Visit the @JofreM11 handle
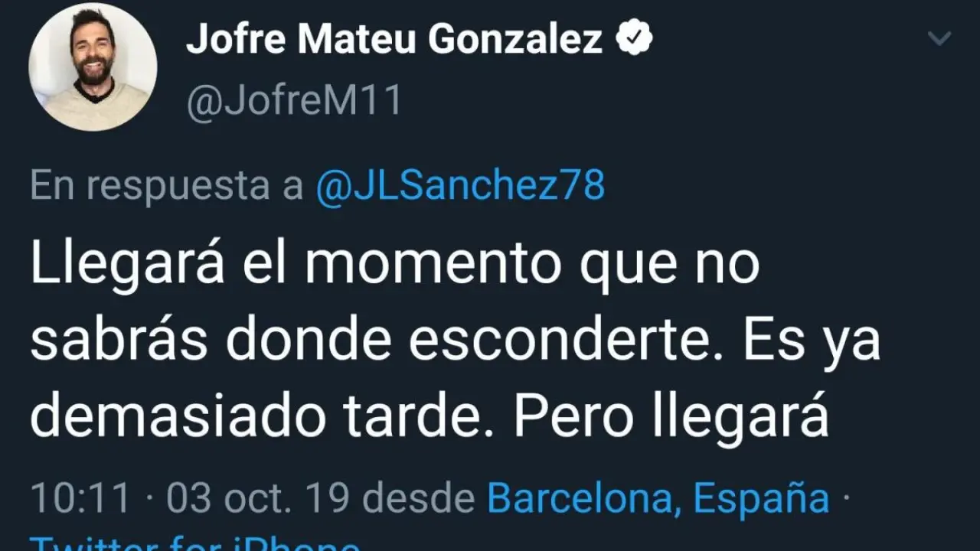 pos(294,102)
